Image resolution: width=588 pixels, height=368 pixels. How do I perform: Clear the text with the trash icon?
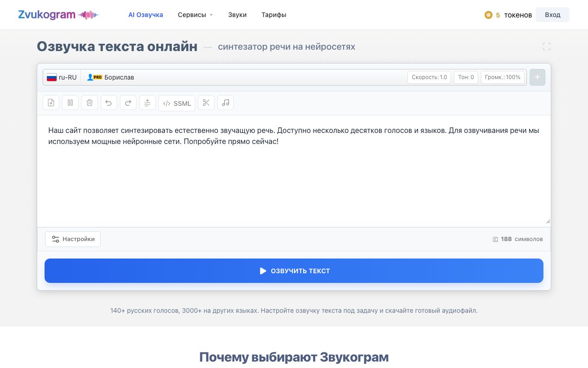[90, 103]
